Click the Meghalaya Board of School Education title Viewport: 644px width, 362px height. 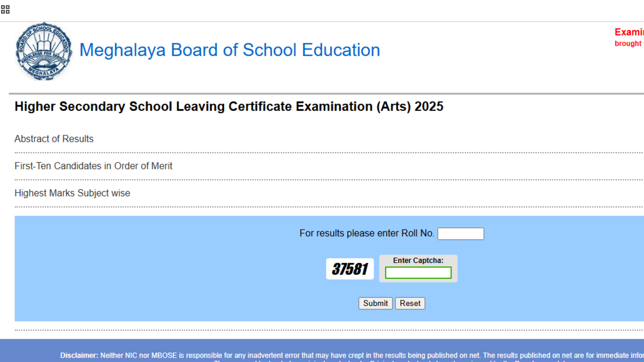coord(229,50)
